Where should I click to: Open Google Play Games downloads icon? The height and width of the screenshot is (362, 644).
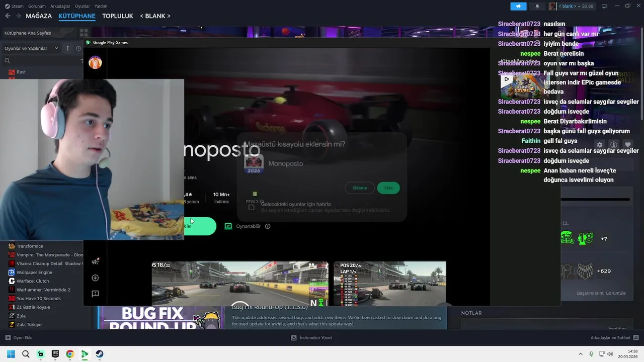coord(95,278)
